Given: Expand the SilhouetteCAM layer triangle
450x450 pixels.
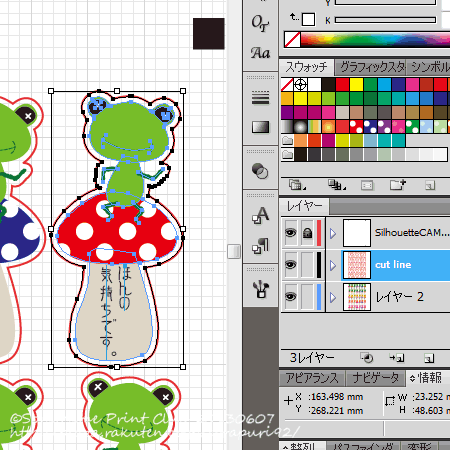Looking at the screenshot, I should [x=333, y=233].
